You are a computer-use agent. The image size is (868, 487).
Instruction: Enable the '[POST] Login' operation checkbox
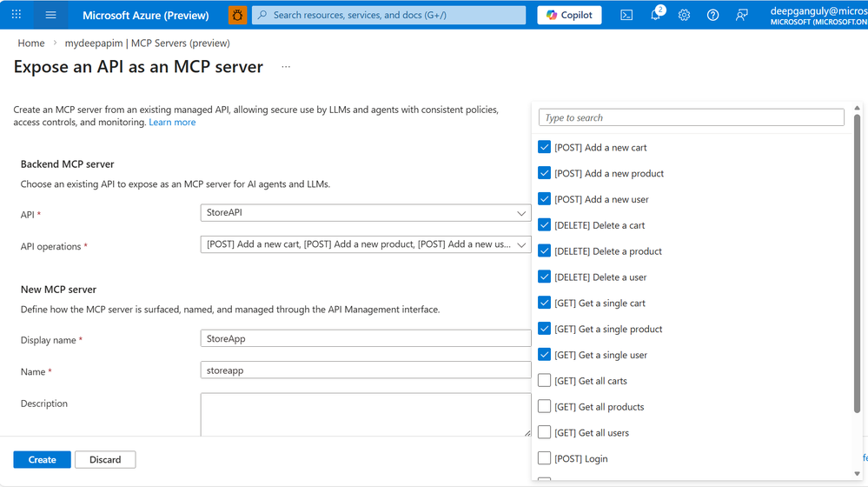coord(545,458)
